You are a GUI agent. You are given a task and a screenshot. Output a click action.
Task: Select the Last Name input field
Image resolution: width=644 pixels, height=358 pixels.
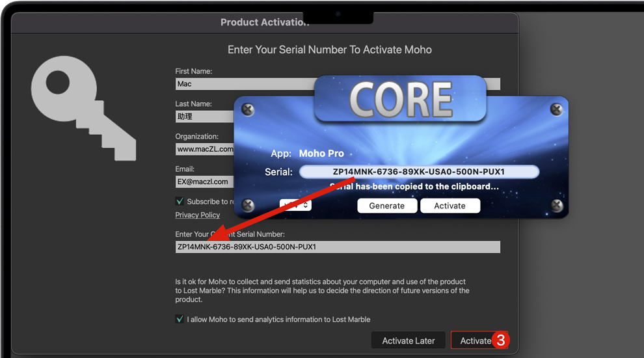pyautogui.click(x=204, y=117)
